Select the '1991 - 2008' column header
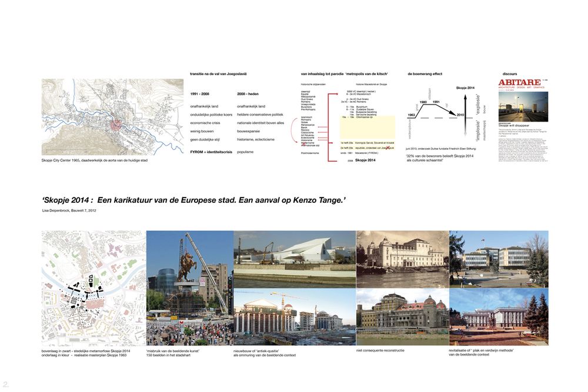The width and height of the screenshot is (588, 392). 199,94
